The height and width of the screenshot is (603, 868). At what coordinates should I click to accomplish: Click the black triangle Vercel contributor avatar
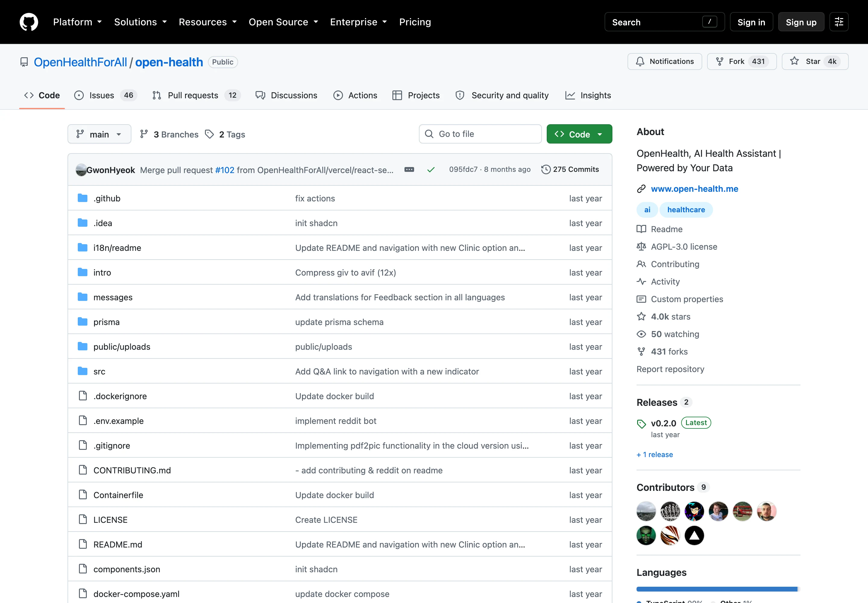point(694,535)
